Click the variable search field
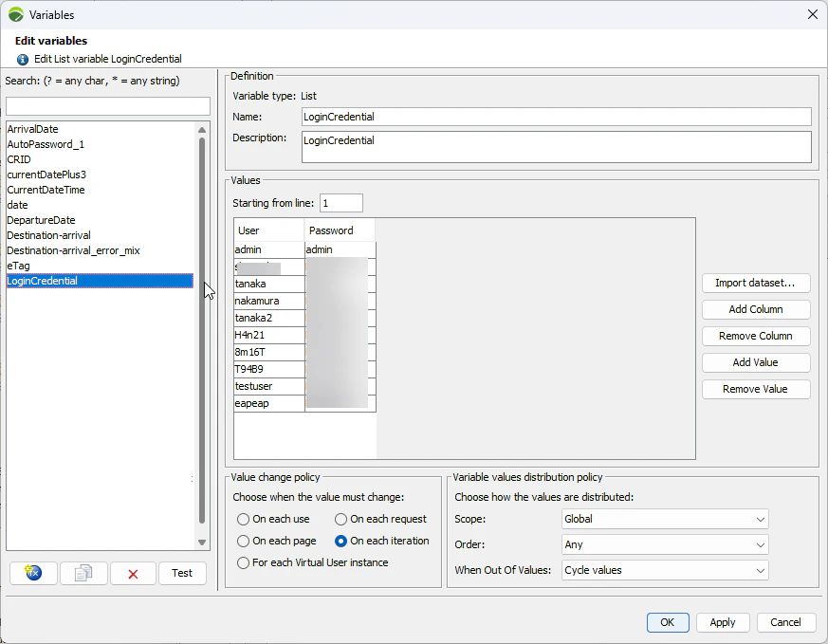The height and width of the screenshot is (644, 828). tap(108, 106)
